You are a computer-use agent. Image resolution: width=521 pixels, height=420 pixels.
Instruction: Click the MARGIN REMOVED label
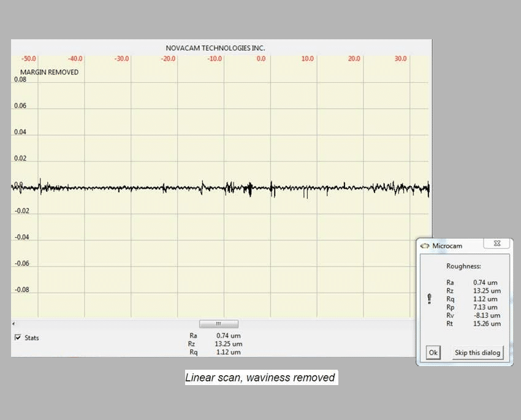49,72
